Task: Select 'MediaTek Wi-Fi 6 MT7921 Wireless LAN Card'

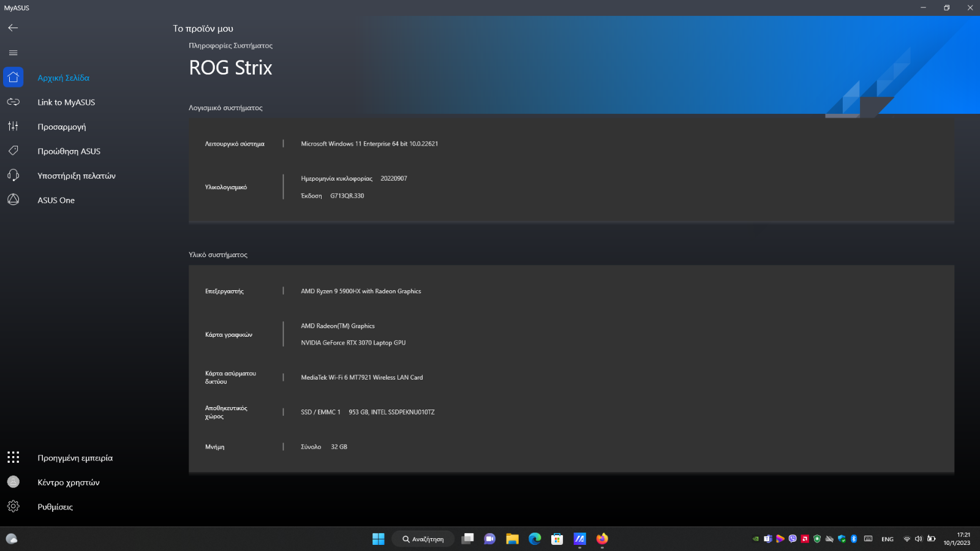Action: (x=362, y=378)
